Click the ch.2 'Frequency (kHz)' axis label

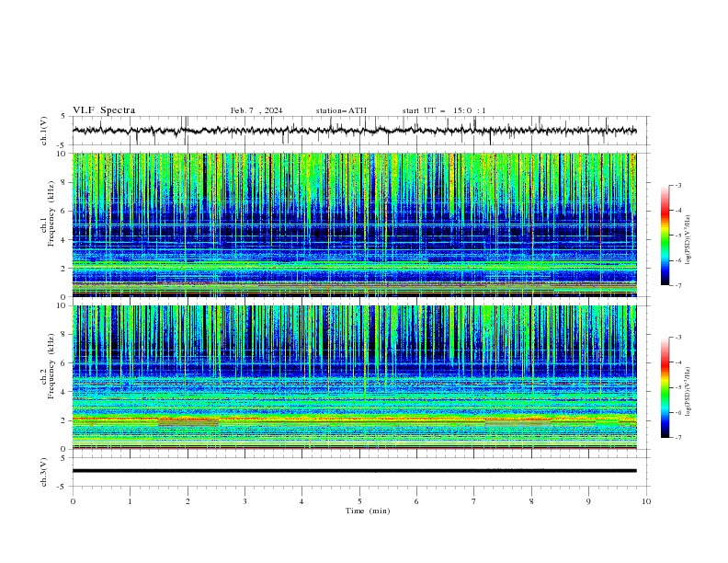[51, 366]
